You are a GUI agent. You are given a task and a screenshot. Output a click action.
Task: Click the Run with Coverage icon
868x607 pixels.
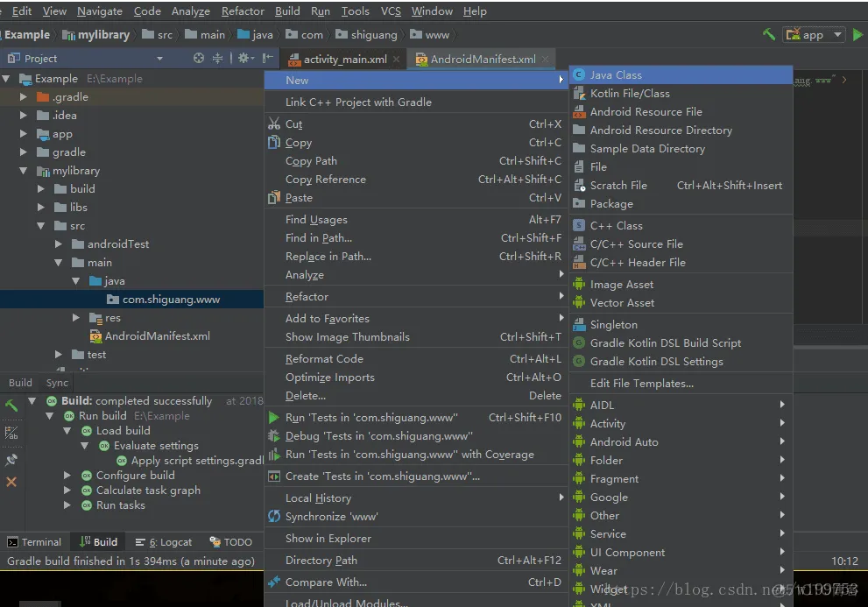[274, 455]
